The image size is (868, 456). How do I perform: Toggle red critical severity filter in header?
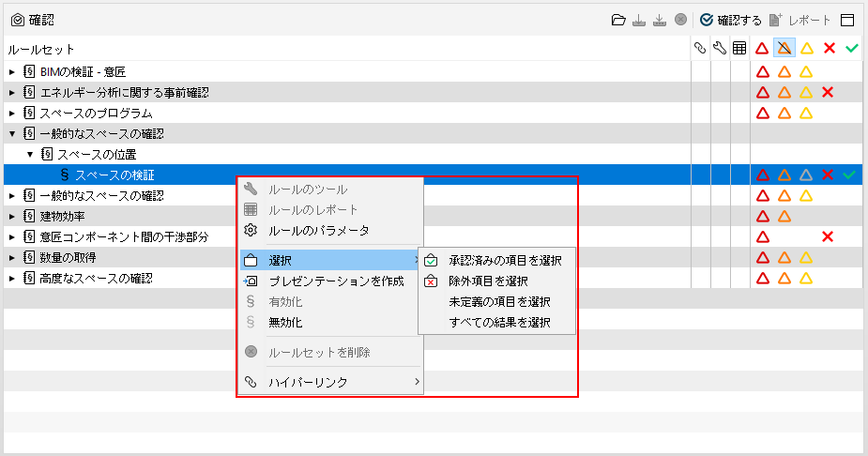(762, 48)
